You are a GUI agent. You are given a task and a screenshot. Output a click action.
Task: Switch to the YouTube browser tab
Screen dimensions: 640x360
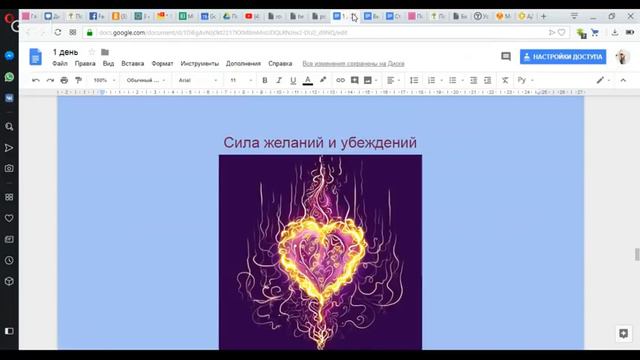[x=252, y=16]
